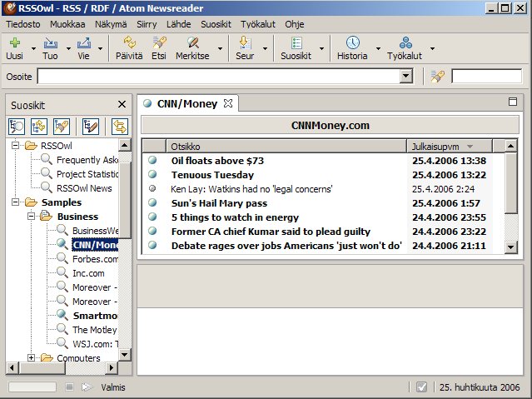Viewport: 532px width, 399px height.
Task: Sort by the Otsikko column header
Action: 286,146
